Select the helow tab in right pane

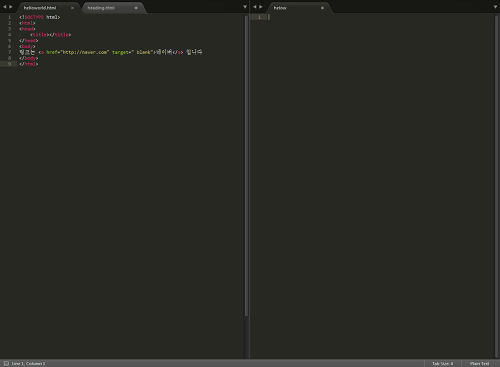coord(280,8)
